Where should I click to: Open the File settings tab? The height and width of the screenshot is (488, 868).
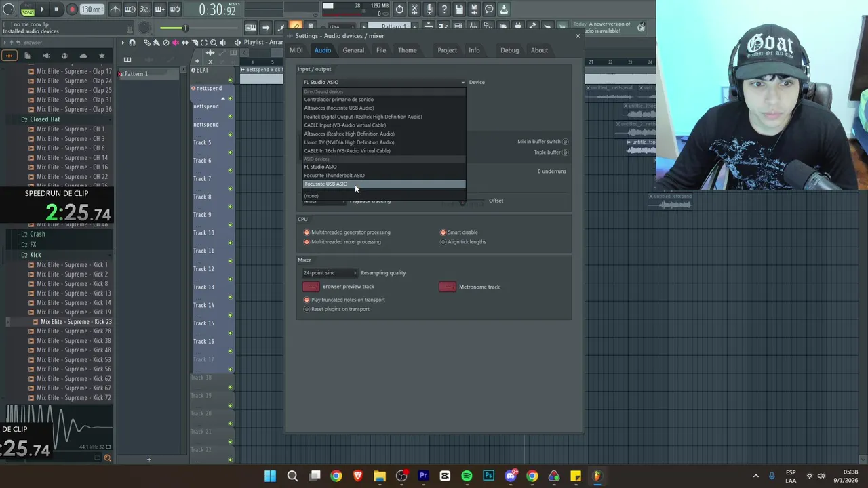click(x=381, y=50)
